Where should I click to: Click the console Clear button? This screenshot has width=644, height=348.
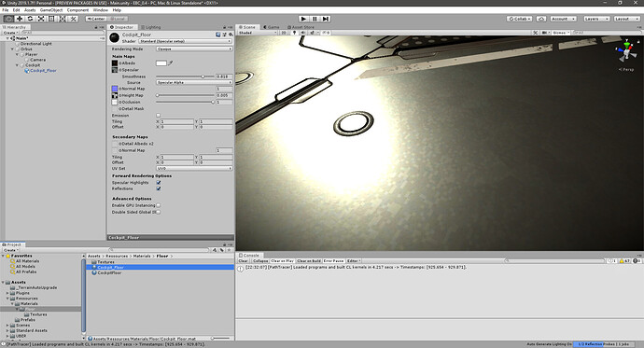tap(244, 261)
